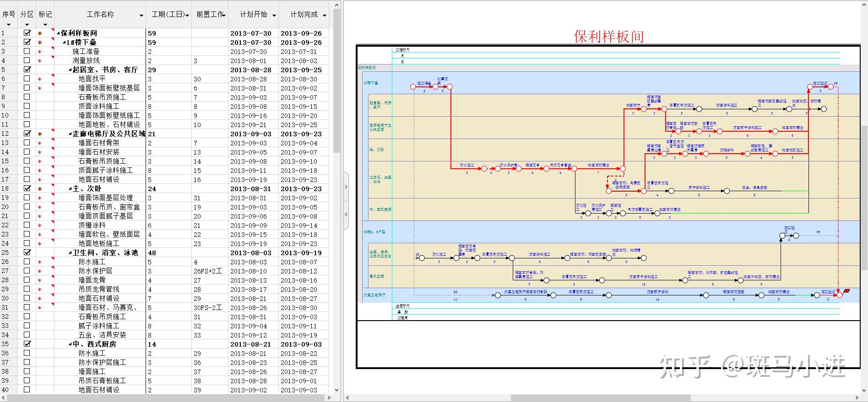This screenshot has width=868, height=402.
Task: Toggle the 分区 checkbox for 中、西式厨房
Action: click(27, 344)
